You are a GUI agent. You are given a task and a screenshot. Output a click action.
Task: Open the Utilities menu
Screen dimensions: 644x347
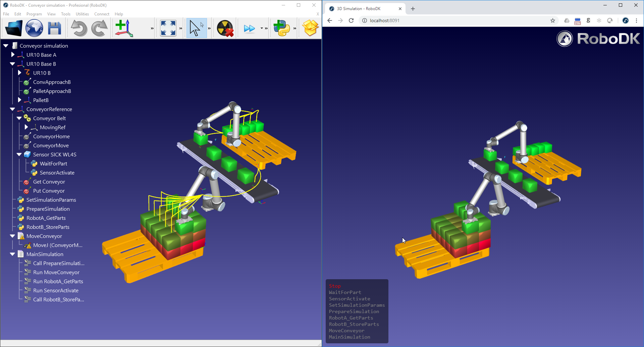pyautogui.click(x=82, y=14)
